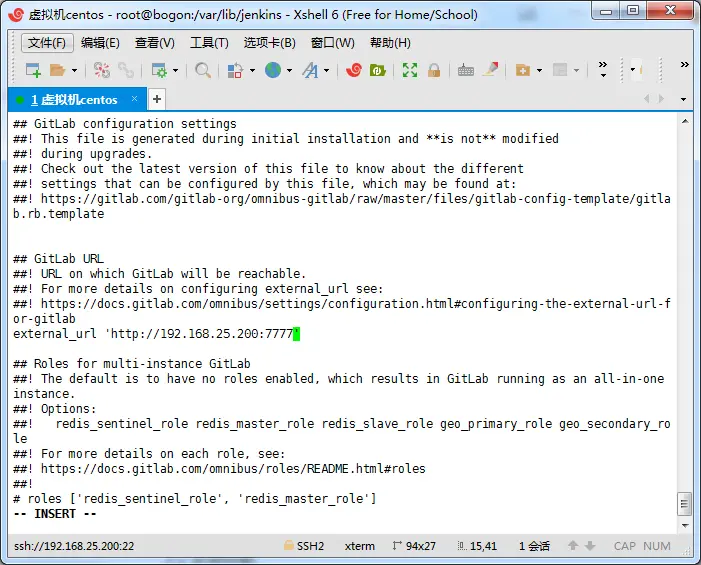The width and height of the screenshot is (701, 565).
Task: Open the 文件(F) menu
Action: (x=47, y=43)
